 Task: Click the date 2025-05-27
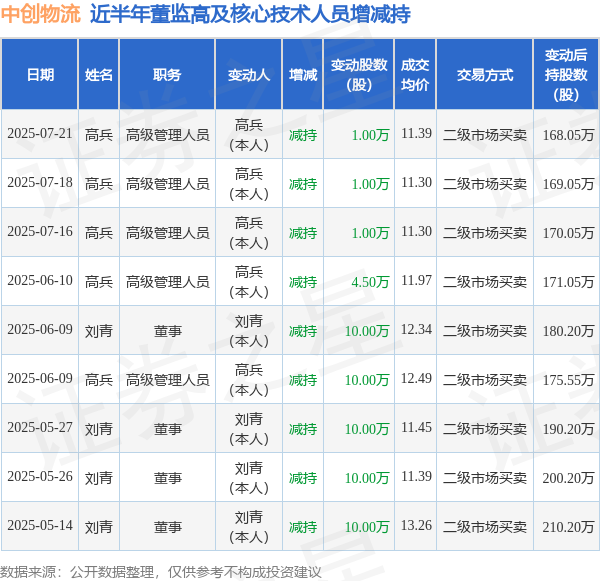click(x=40, y=428)
